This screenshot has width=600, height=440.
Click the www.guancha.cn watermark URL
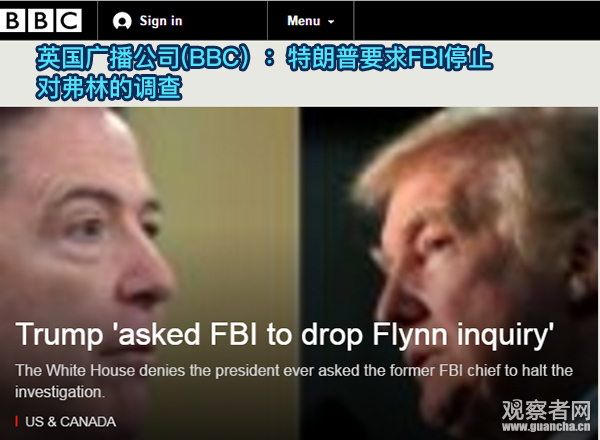(x=546, y=426)
